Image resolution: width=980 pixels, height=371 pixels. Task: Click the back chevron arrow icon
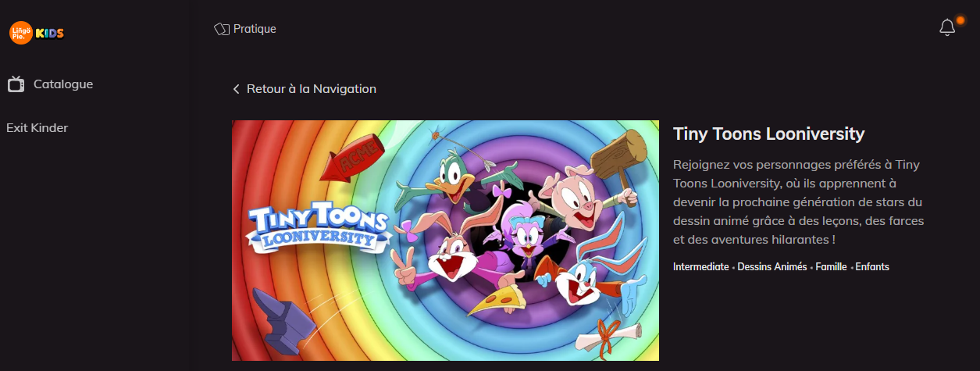pyautogui.click(x=236, y=89)
